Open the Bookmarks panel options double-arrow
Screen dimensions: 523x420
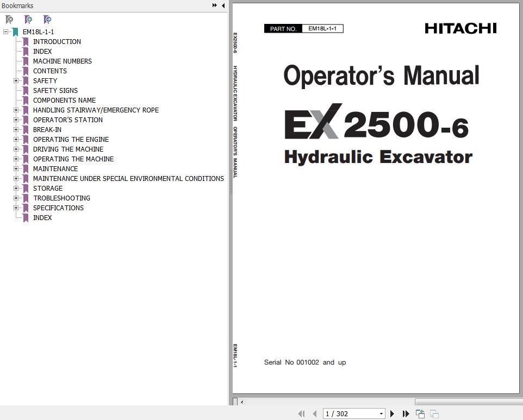click(214, 5)
